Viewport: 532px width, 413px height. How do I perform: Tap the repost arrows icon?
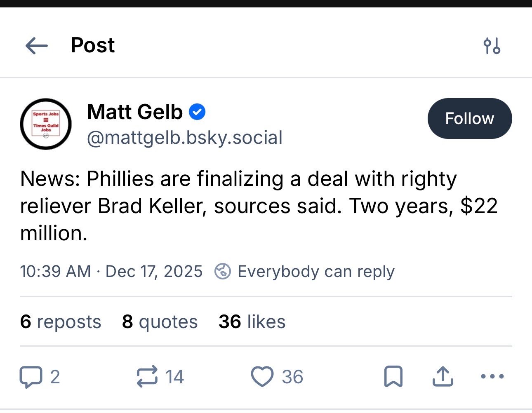tap(147, 377)
